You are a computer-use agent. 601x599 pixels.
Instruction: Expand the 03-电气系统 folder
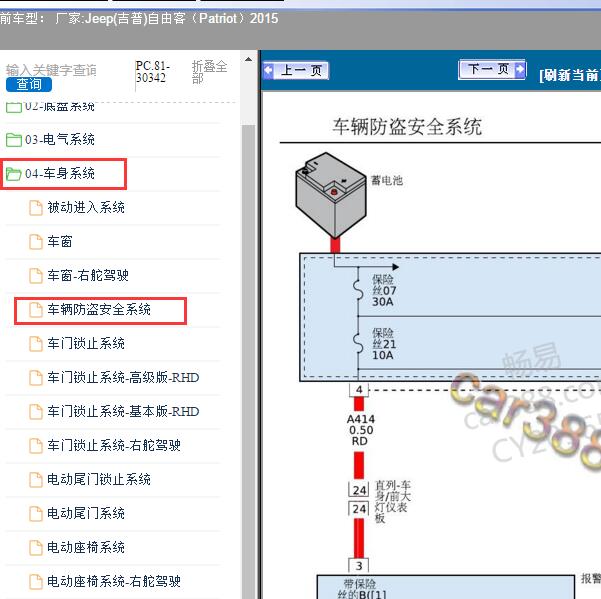[x=59, y=139]
